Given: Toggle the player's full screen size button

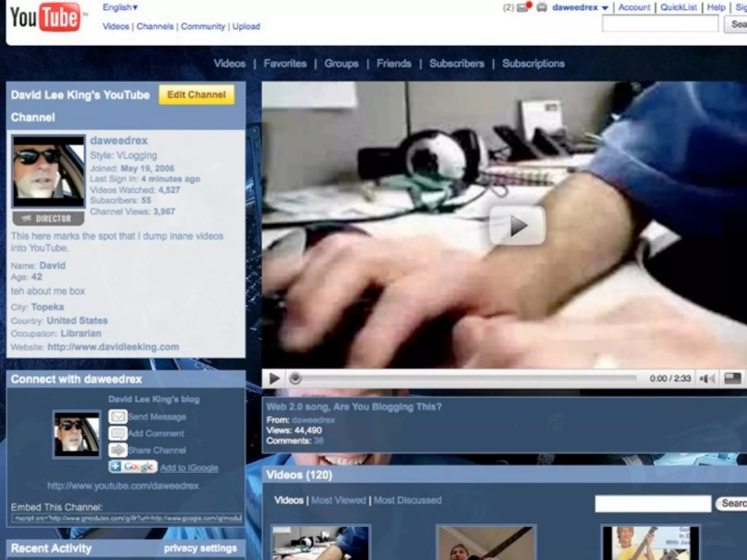Looking at the screenshot, I should 732,379.
